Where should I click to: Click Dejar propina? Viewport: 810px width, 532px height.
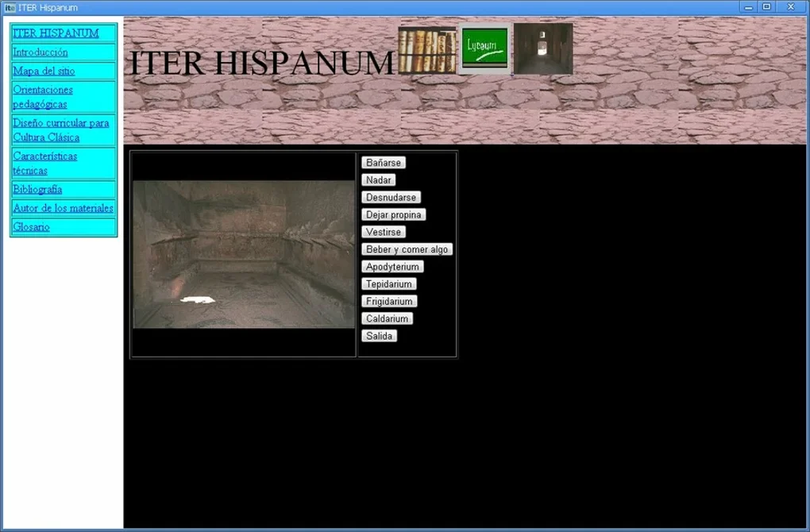pyautogui.click(x=393, y=214)
